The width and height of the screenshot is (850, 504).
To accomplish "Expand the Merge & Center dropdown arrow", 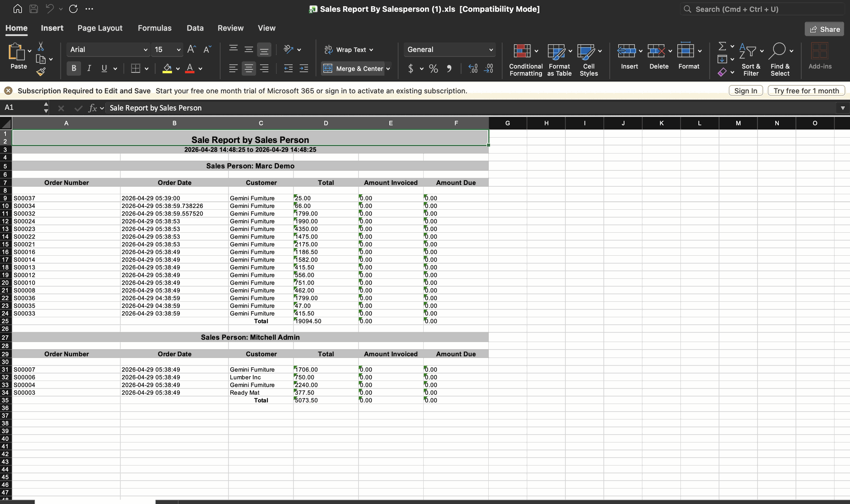I will tap(388, 69).
